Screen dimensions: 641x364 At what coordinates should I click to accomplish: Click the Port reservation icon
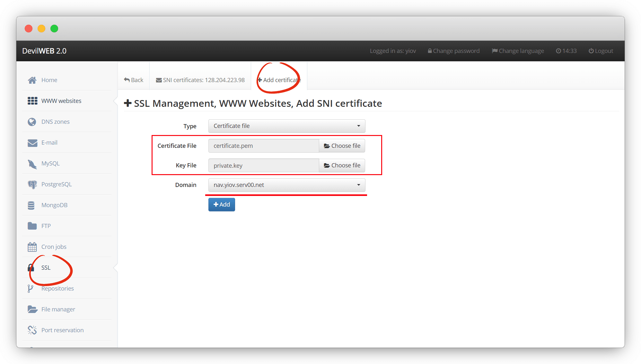tap(32, 330)
